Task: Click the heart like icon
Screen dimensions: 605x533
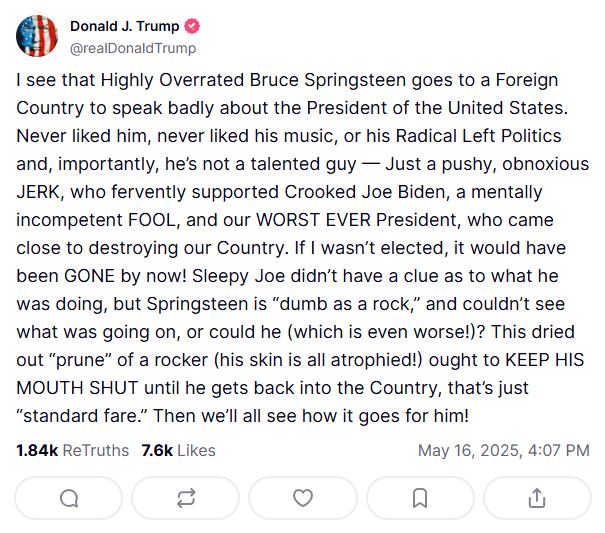Action: 303,497
